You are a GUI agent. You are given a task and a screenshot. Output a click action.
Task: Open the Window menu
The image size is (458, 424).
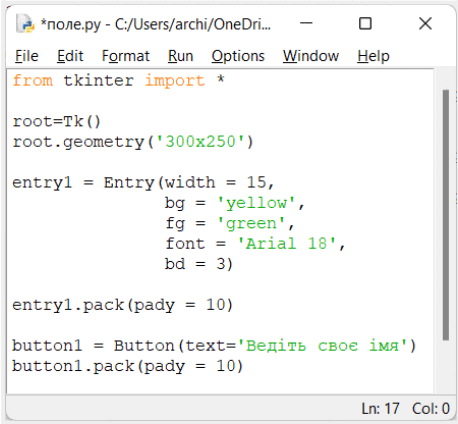pos(311,56)
